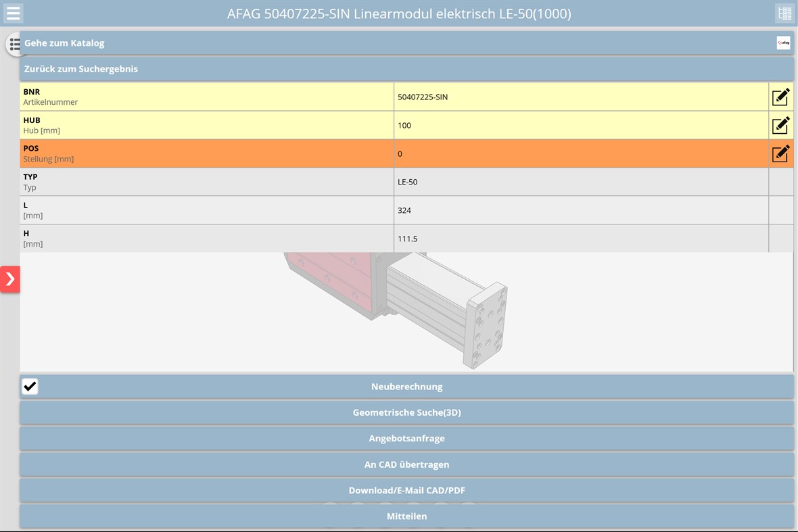
Task: Click the BNR Artikelnummer label
Action: click(x=207, y=97)
